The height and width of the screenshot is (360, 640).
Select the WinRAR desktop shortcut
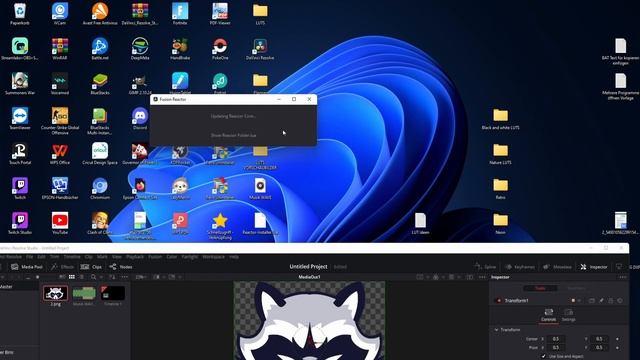point(60,49)
